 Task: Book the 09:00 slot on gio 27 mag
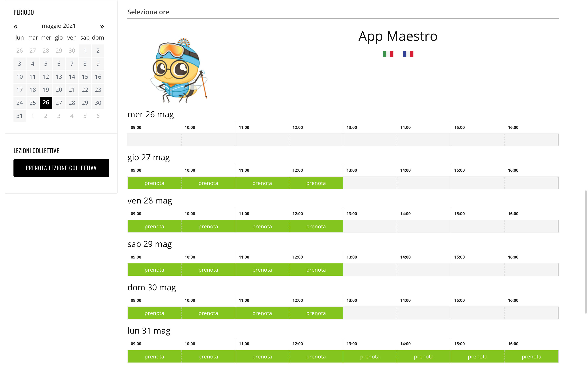[154, 183]
